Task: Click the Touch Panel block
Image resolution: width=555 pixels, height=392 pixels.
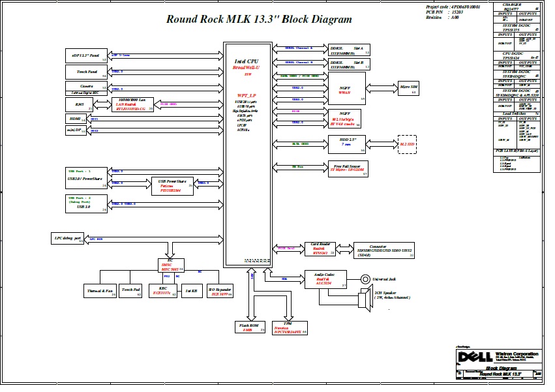Action: (x=86, y=72)
